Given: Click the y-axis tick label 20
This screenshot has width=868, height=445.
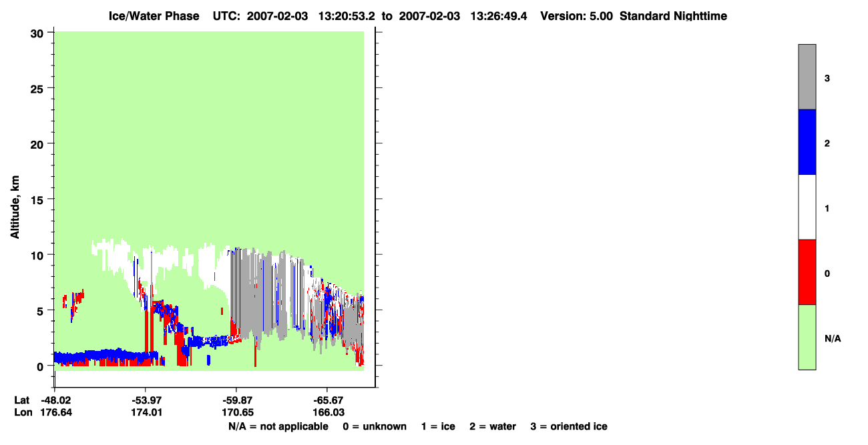Looking at the screenshot, I should click(39, 144).
